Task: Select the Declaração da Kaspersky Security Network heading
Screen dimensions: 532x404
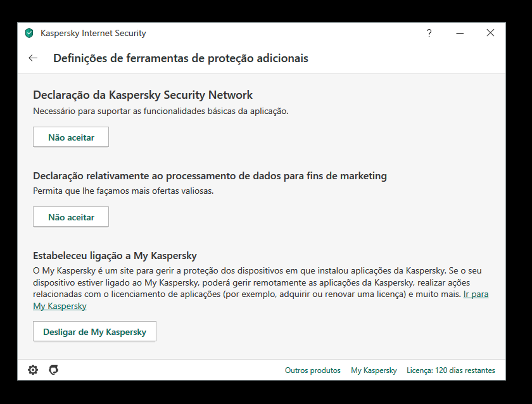Action: pyautogui.click(x=142, y=95)
